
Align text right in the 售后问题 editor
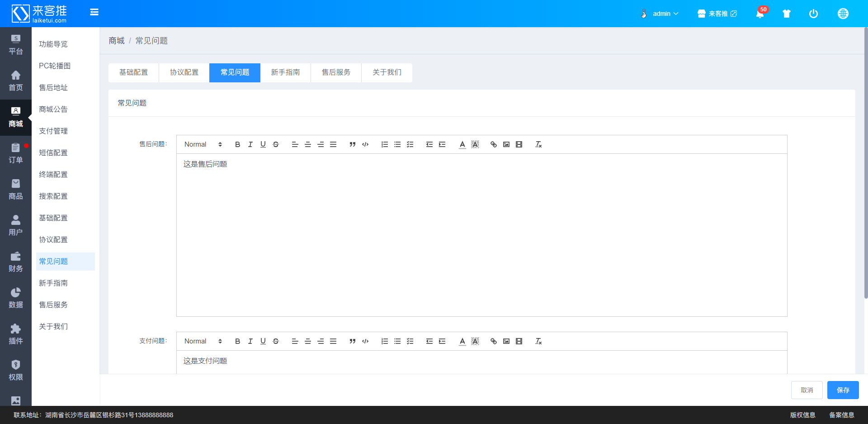[x=320, y=144]
